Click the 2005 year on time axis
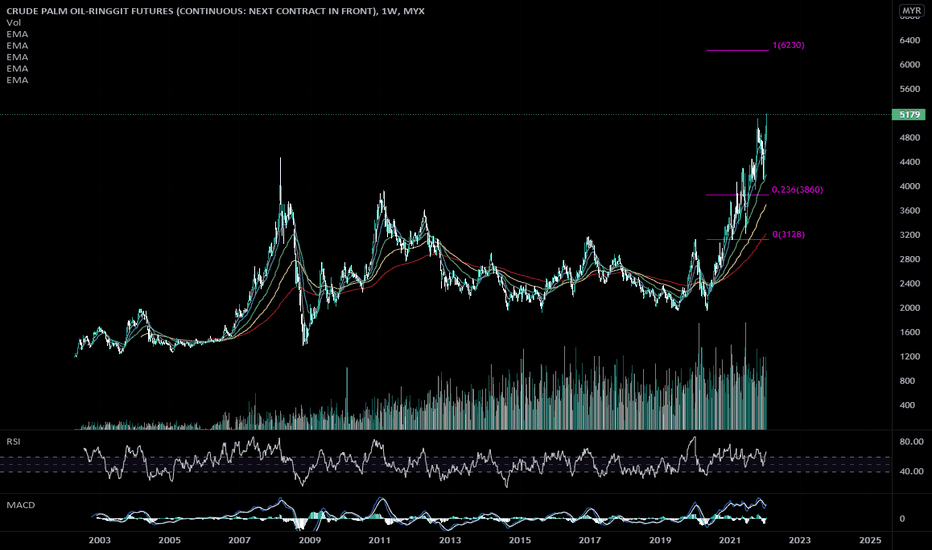This screenshot has height=550, width=932. [169, 540]
